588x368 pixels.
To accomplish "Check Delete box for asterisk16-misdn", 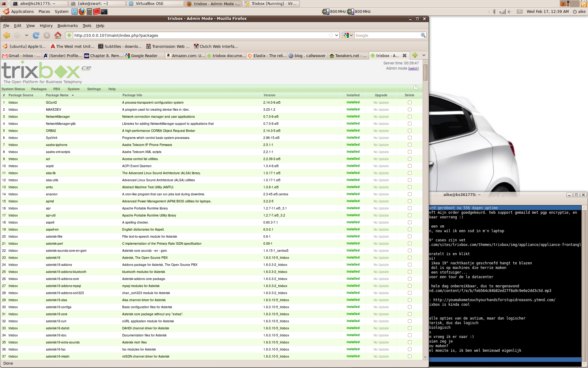I will pyautogui.click(x=409, y=356).
